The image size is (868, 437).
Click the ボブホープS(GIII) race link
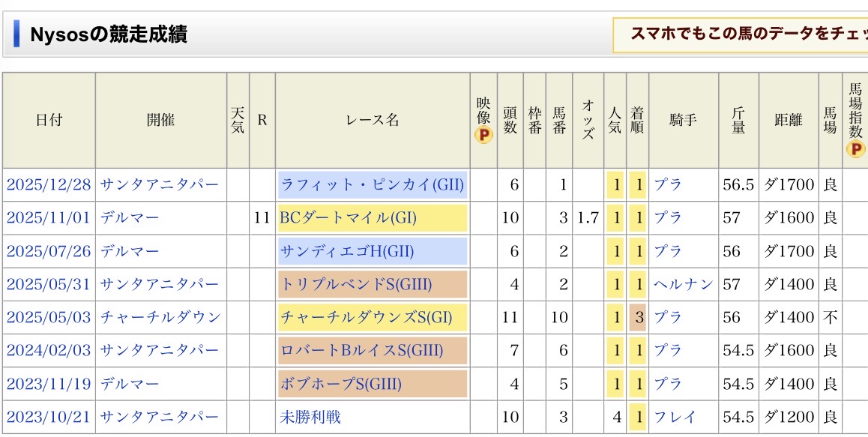coord(341,384)
